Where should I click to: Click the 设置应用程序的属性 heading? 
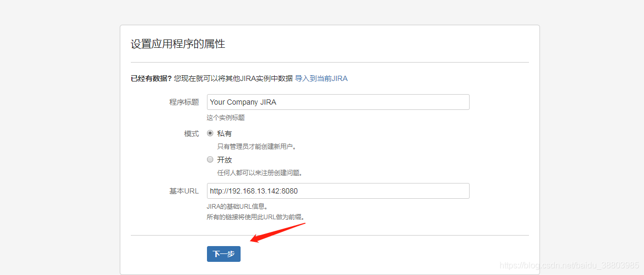coord(178,44)
